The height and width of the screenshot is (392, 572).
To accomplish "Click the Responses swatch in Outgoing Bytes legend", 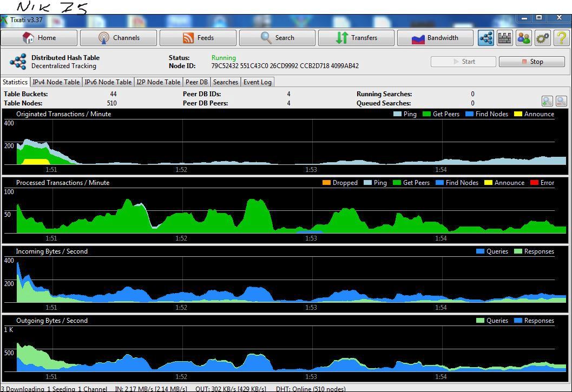I will tap(518, 321).
